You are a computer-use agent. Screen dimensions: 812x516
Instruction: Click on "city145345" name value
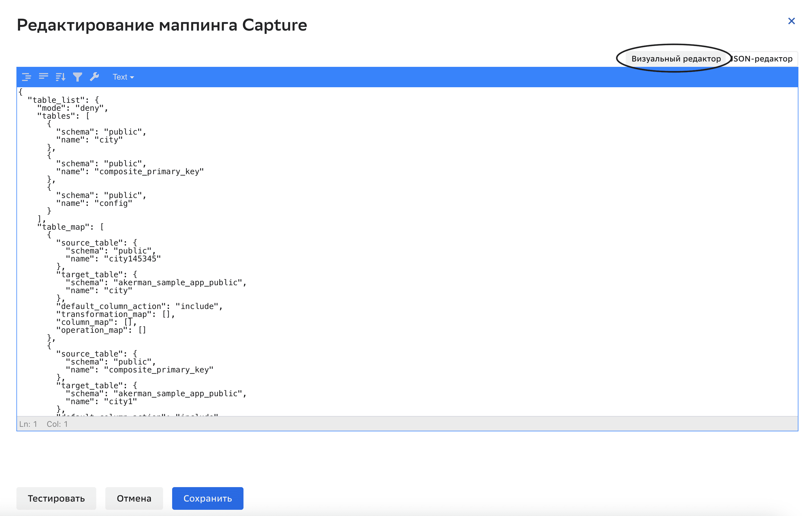tap(133, 259)
